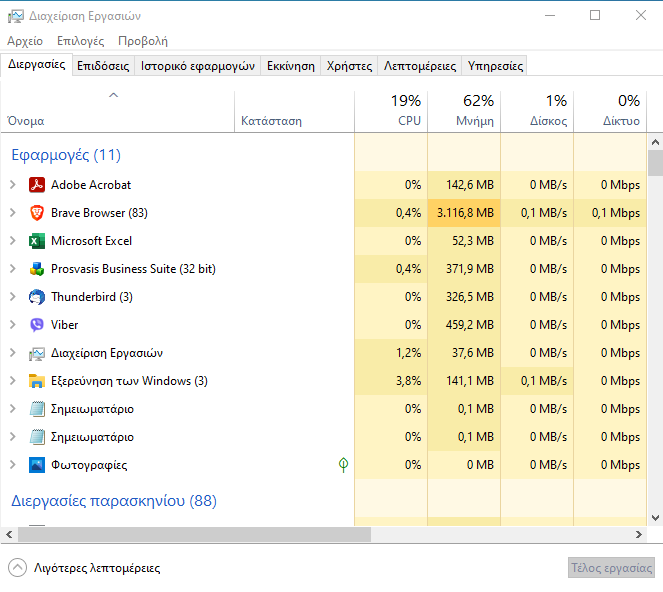This screenshot has height=592, width=663.
Task: Click Διαχείριση Εργασιών CPU value 1,2%
Action: click(x=408, y=353)
